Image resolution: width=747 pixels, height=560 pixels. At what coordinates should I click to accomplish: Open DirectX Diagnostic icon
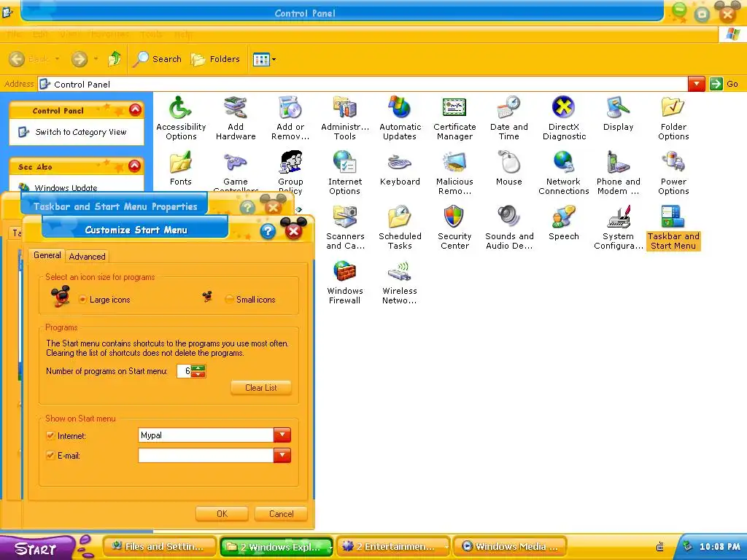click(564, 117)
